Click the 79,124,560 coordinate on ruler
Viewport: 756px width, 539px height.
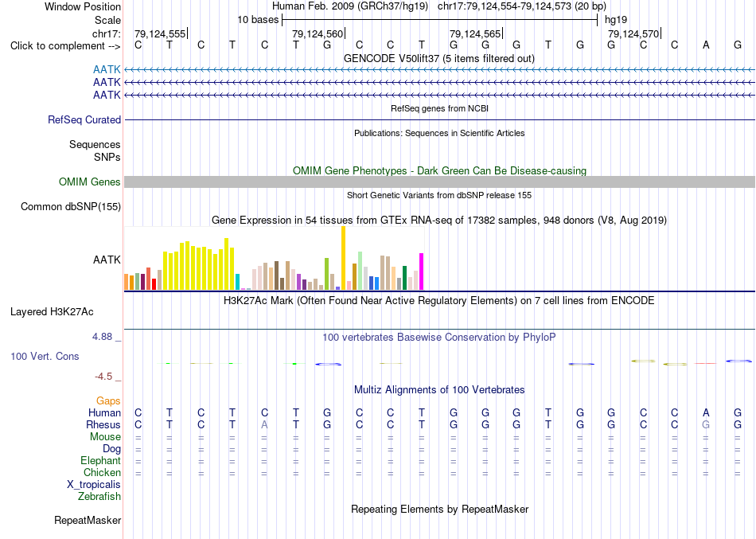pyautogui.click(x=318, y=33)
